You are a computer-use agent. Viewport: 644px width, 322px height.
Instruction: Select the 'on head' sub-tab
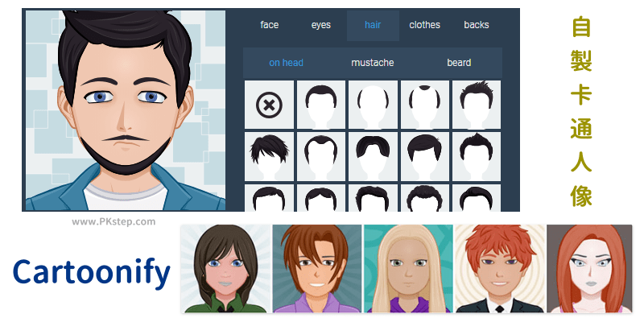click(287, 63)
